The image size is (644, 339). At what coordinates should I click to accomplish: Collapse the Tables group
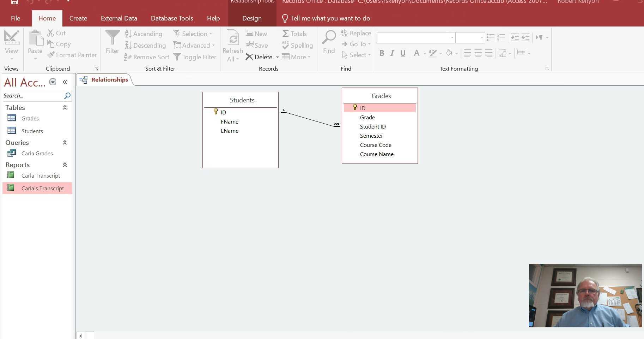click(x=65, y=108)
